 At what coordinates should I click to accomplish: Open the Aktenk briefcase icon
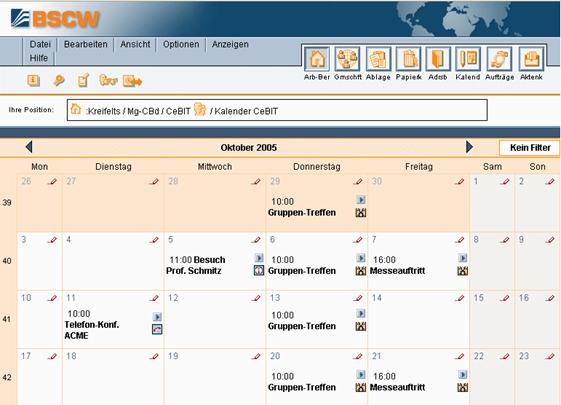click(x=531, y=59)
